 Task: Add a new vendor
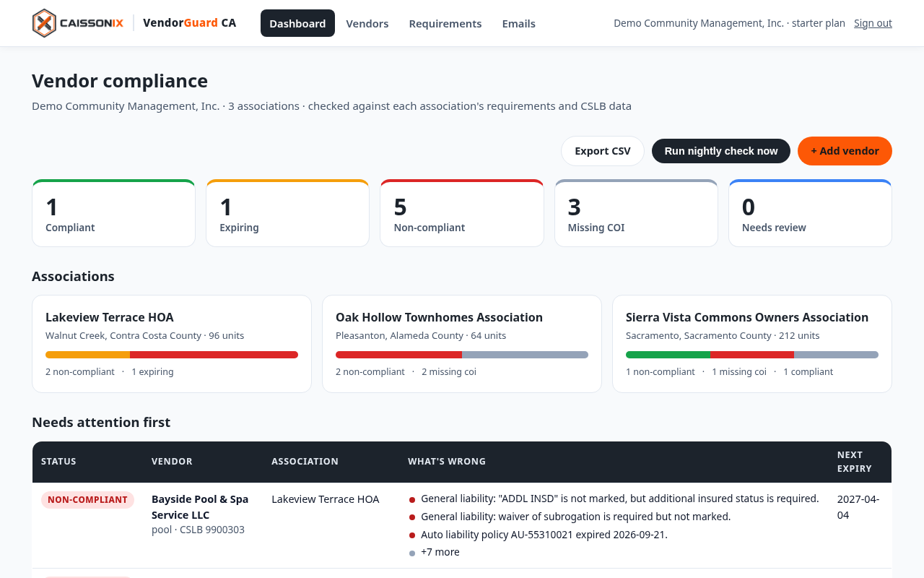[845, 151]
